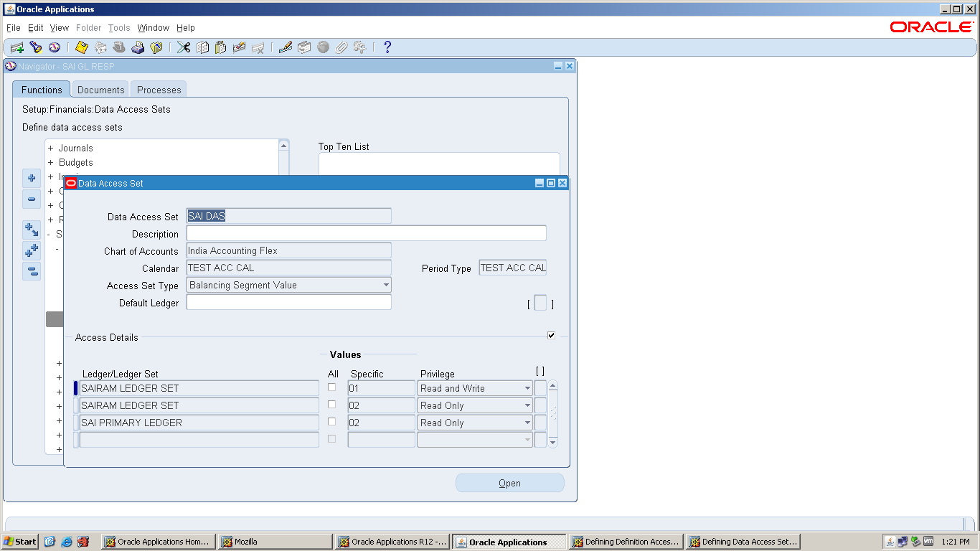The height and width of the screenshot is (551, 980).
Task: Click the Description input field
Action: coord(367,233)
